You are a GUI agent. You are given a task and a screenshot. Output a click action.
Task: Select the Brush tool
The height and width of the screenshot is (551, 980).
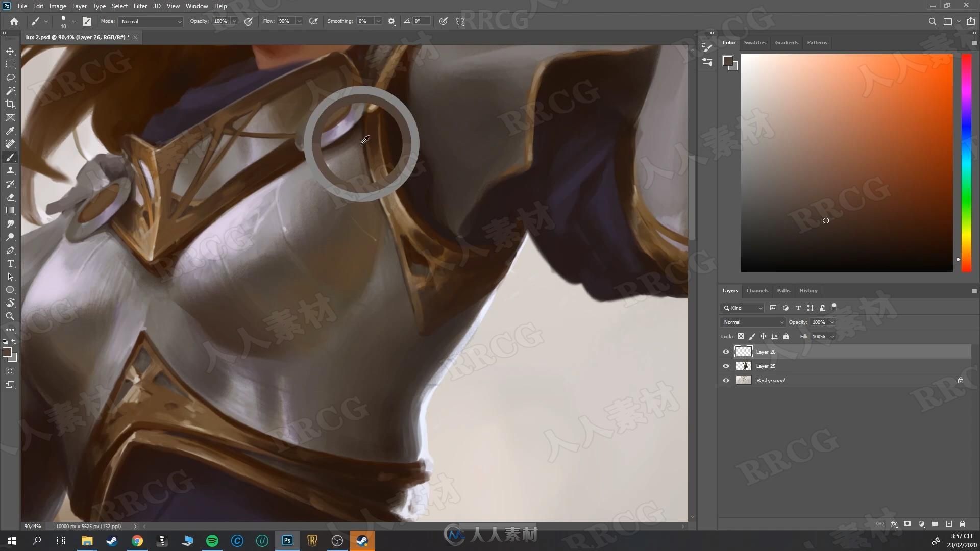coord(10,157)
